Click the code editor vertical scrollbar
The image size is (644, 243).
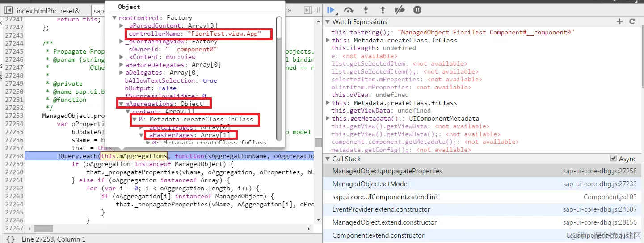pos(318,142)
